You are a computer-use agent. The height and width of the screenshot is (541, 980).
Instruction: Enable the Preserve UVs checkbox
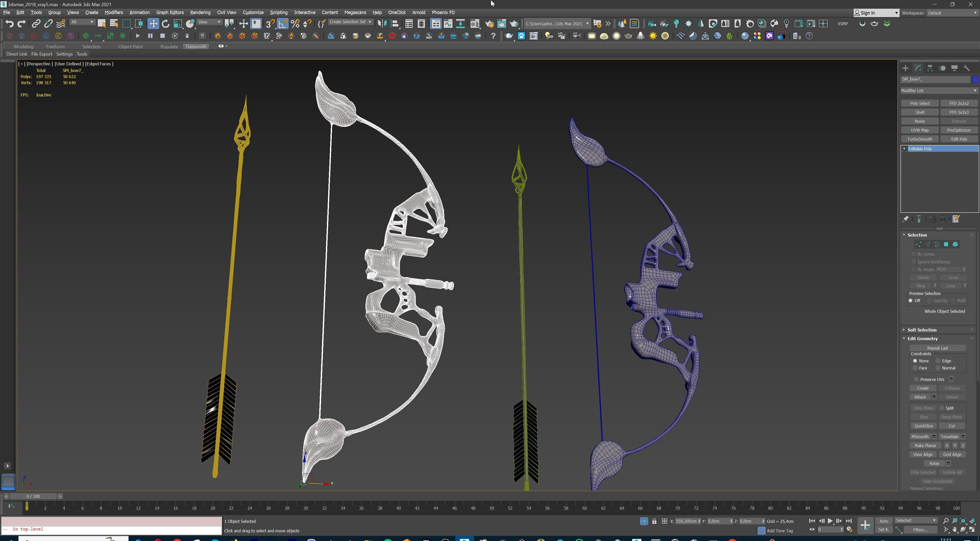coord(916,379)
